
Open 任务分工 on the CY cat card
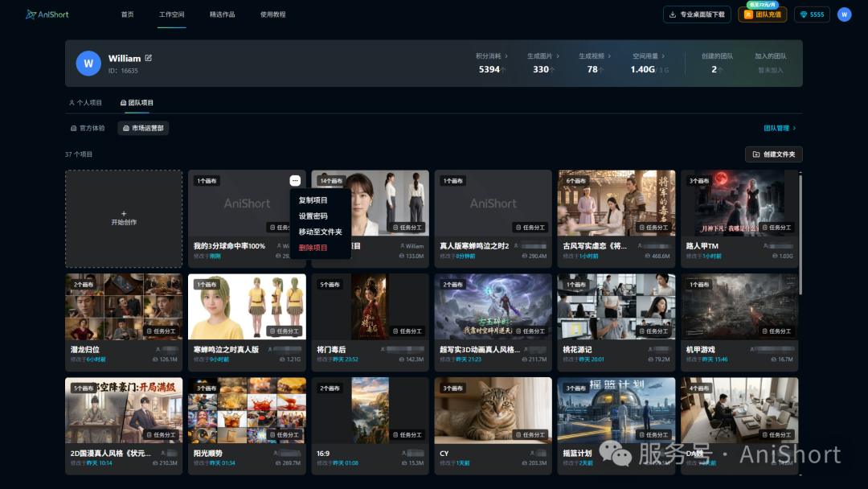tap(530, 435)
